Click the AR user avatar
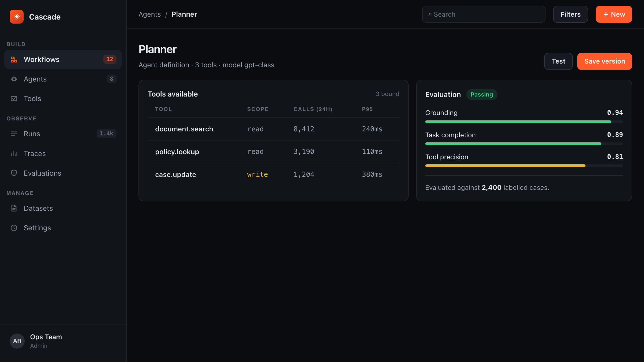Viewport: 644px width, 362px height. tap(17, 341)
